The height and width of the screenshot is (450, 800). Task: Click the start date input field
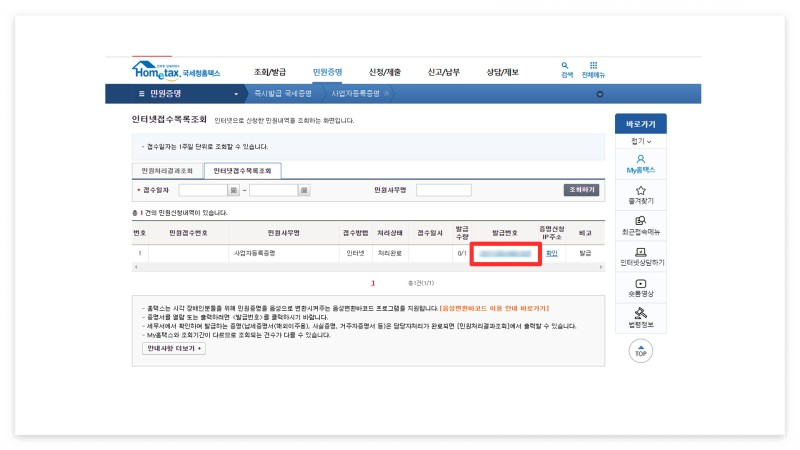203,190
